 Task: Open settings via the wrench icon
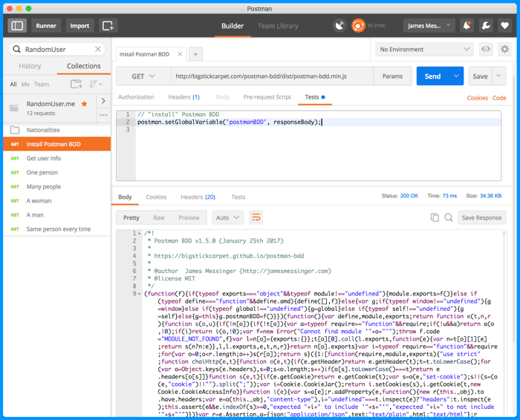coord(486,25)
